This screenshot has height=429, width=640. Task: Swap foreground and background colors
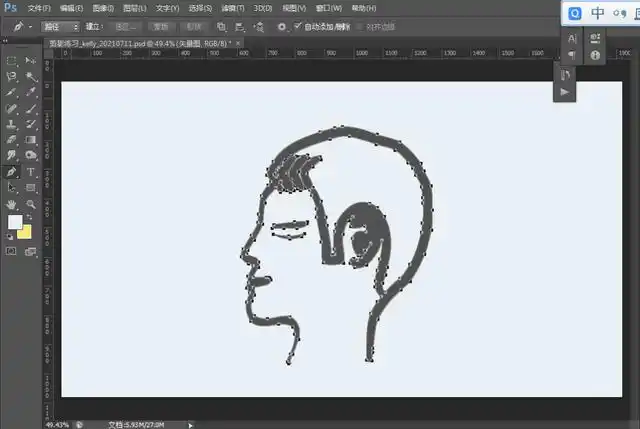pyautogui.click(x=29, y=218)
